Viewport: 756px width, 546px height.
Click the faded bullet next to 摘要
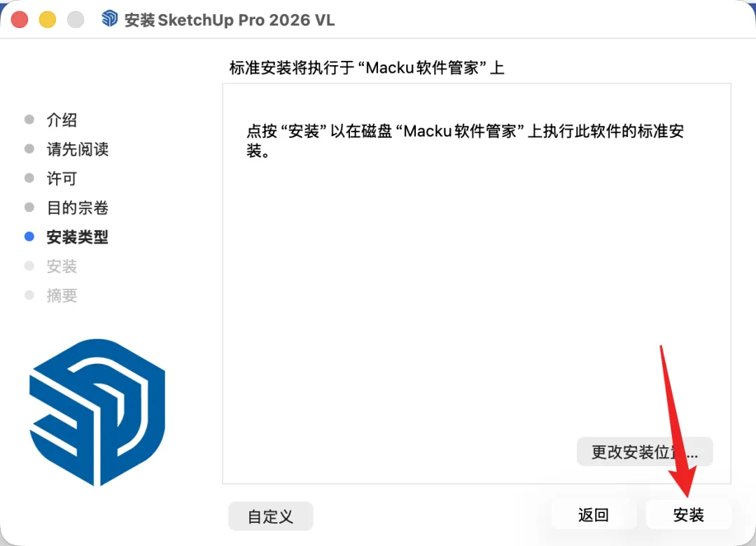pos(29,295)
